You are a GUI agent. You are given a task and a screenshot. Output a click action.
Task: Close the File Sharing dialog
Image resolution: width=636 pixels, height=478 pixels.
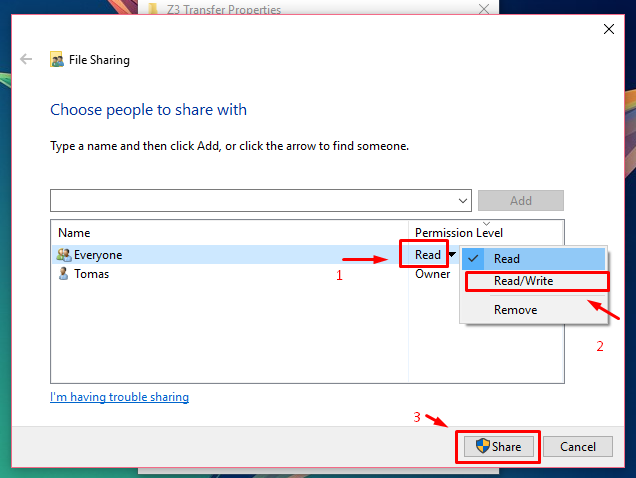[608, 29]
